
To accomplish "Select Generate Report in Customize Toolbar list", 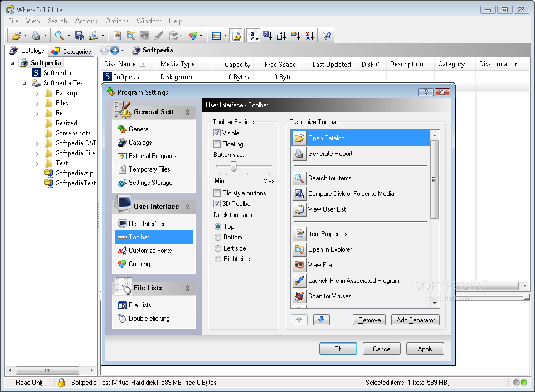I will pyautogui.click(x=361, y=154).
